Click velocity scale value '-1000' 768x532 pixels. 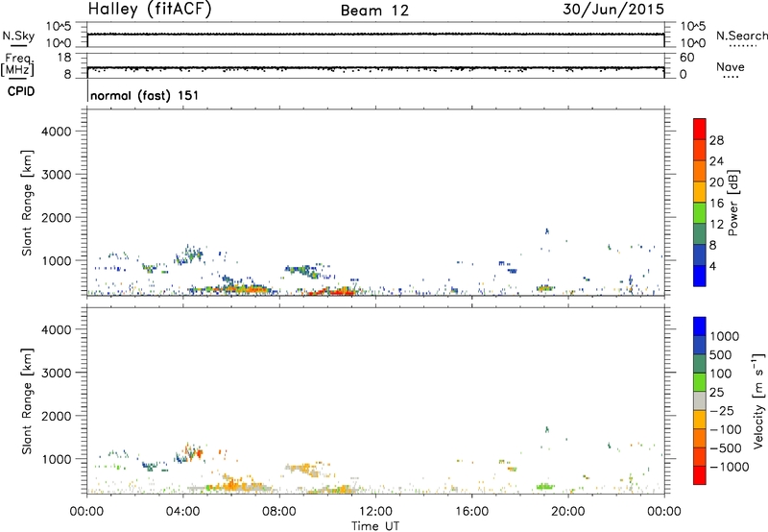click(x=729, y=467)
